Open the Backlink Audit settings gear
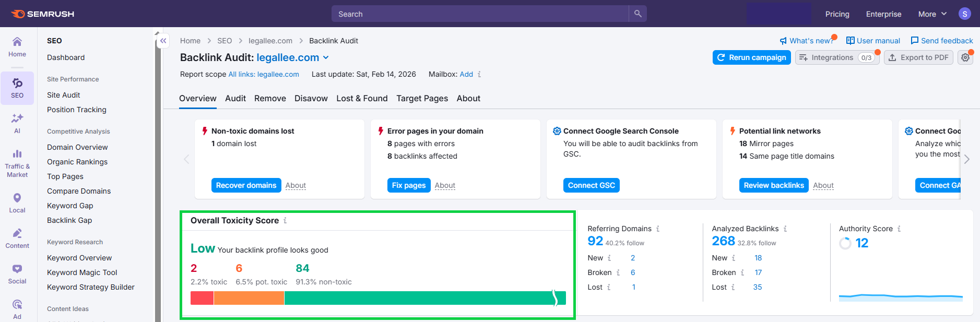This screenshot has width=980, height=322. pos(965,57)
